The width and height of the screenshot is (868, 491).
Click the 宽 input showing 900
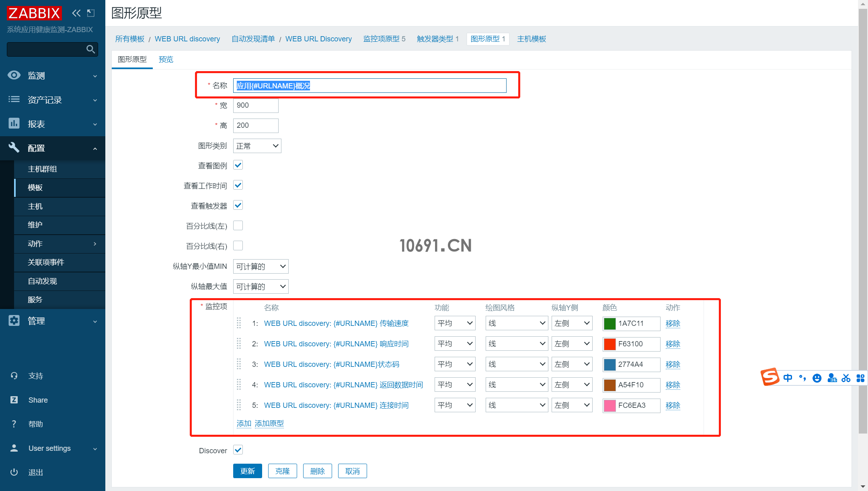(256, 105)
